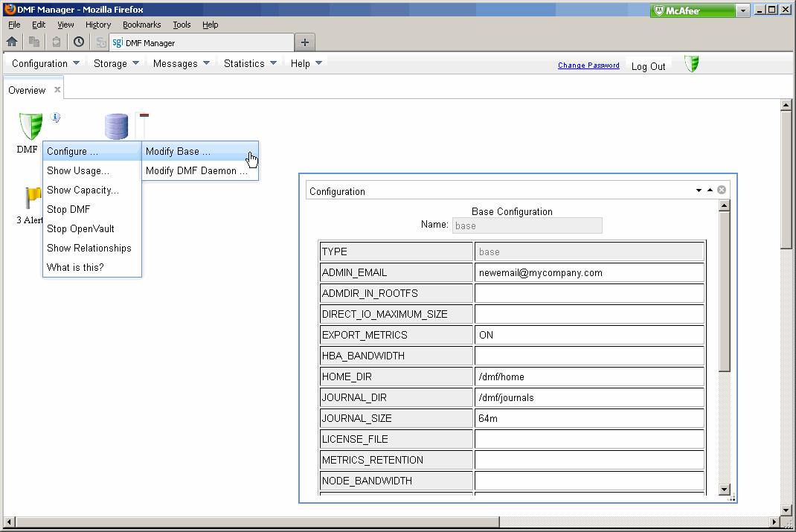Click the JOURNAL_SIZE value field

pos(589,418)
